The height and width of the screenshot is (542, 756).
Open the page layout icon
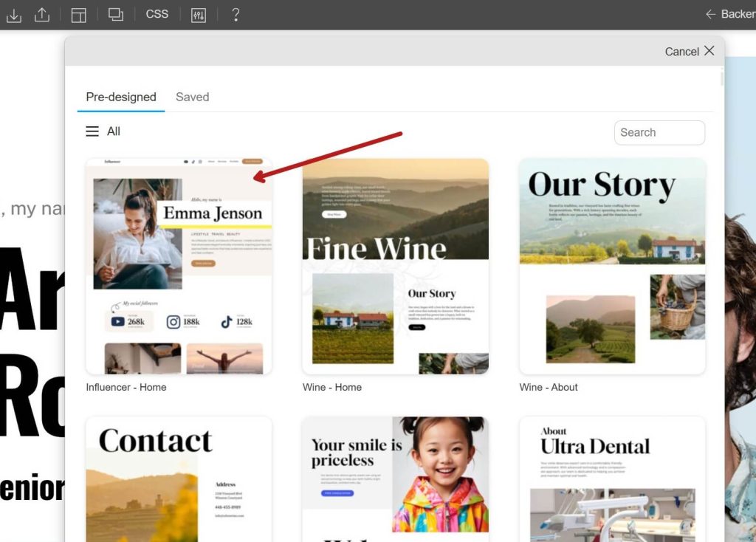(x=80, y=14)
